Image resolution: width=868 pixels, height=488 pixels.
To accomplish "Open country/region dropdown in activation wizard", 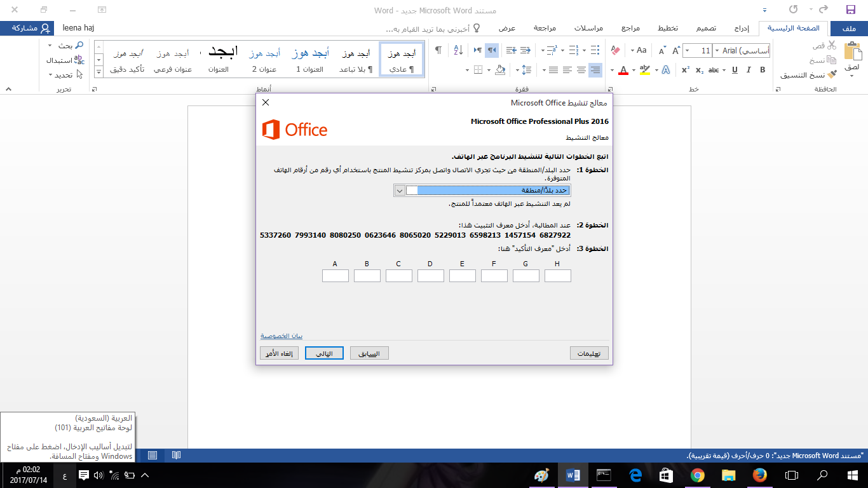I will click(400, 191).
